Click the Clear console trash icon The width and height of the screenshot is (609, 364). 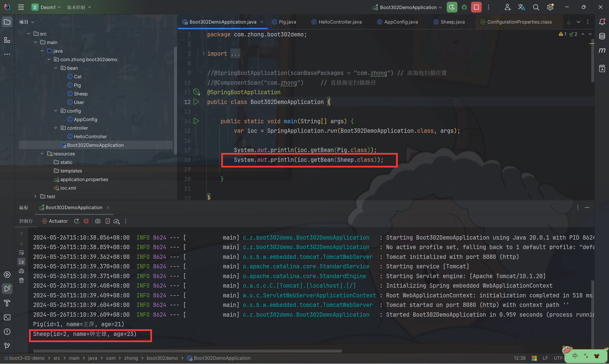click(21, 280)
